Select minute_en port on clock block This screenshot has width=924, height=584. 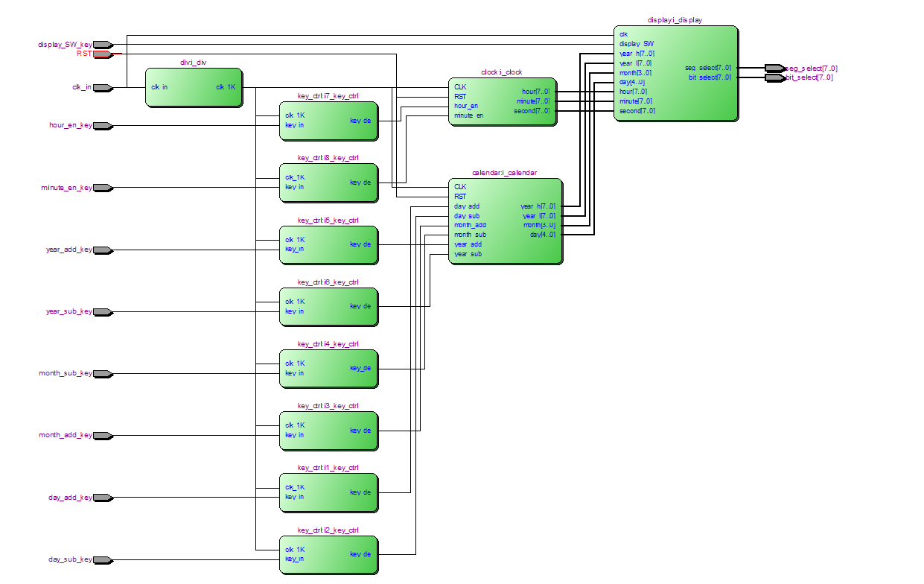pos(468,115)
